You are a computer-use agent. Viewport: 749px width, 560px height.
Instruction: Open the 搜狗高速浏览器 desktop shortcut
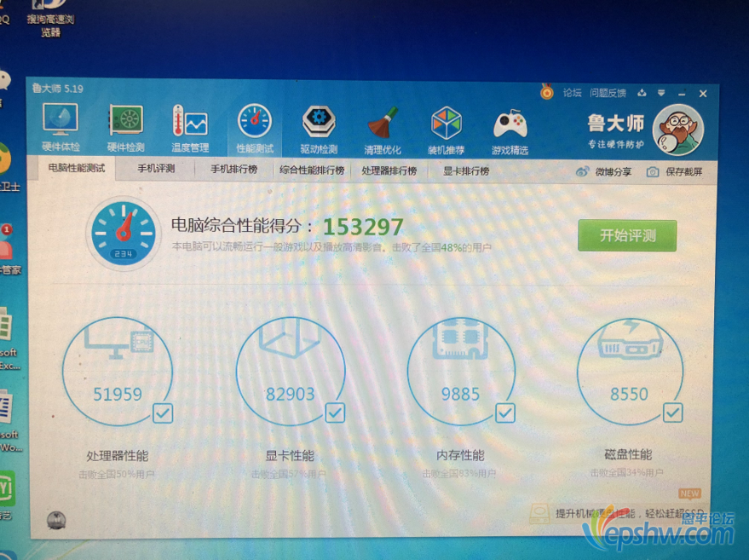tap(50, 18)
